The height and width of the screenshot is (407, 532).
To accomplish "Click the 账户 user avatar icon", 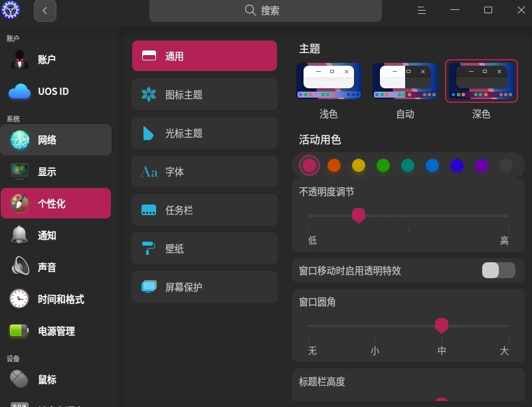I will pos(19,59).
